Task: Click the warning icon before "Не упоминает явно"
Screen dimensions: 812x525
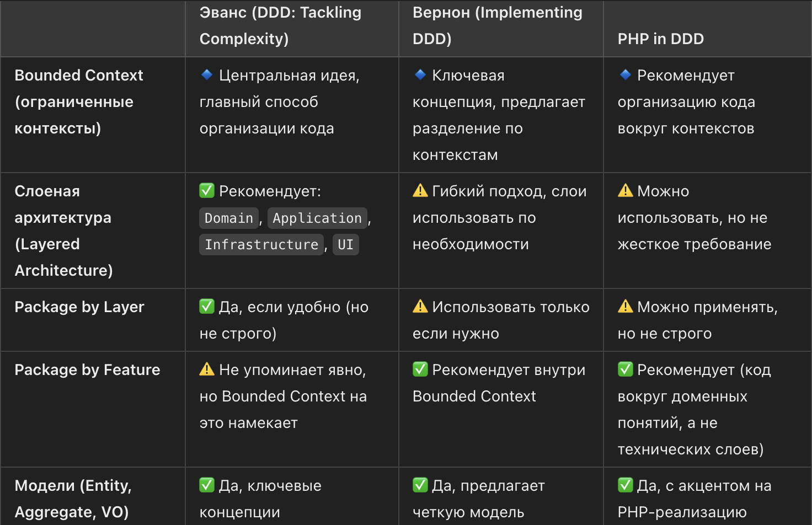Action: tap(207, 369)
